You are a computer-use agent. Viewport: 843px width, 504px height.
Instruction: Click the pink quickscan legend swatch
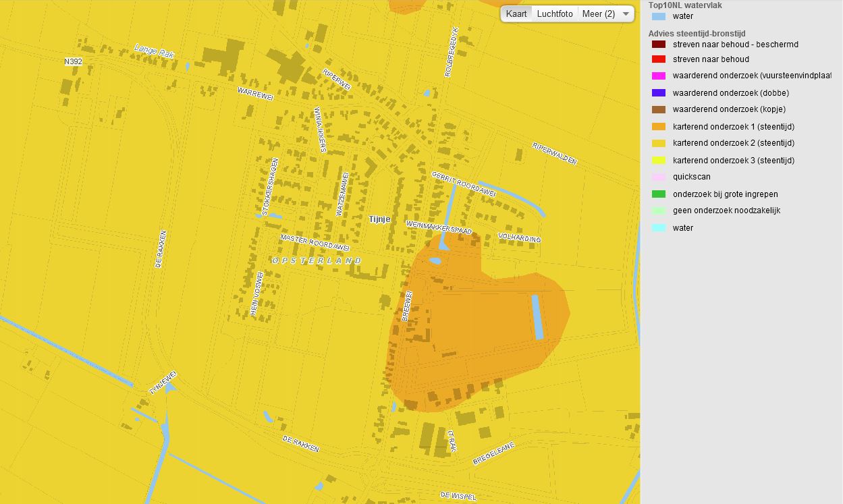click(658, 177)
